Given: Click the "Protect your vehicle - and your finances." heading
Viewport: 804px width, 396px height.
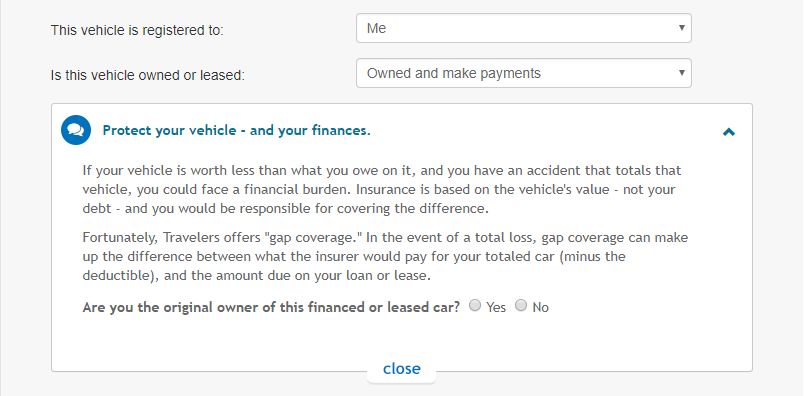Looking at the screenshot, I should (236, 131).
